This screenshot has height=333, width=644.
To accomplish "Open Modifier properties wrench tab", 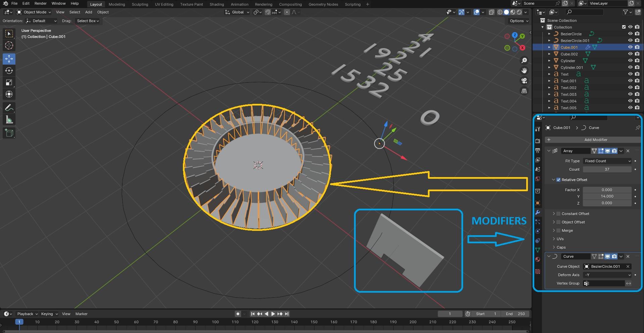I will pyautogui.click(x=538, y=212).
